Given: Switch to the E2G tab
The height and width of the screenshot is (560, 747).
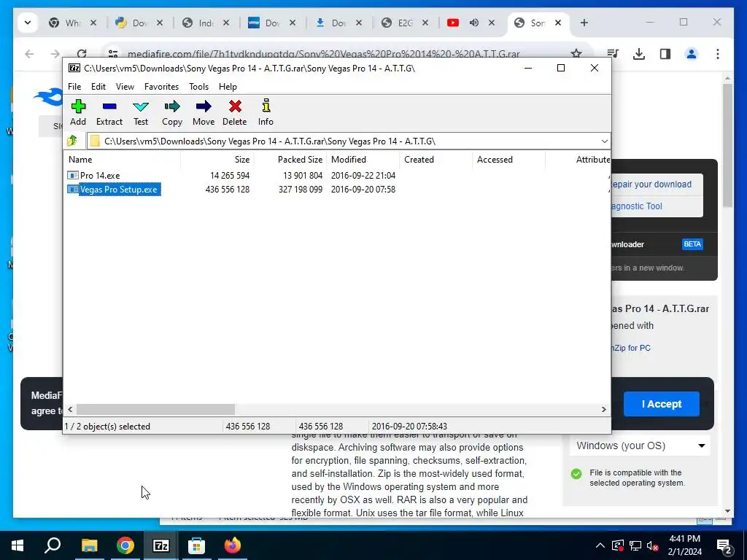Looking at the screenshot, I should coord(405,23).
